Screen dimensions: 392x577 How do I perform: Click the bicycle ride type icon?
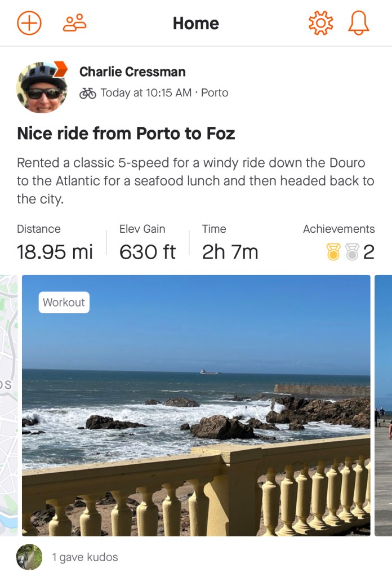[x=88, y=93]
